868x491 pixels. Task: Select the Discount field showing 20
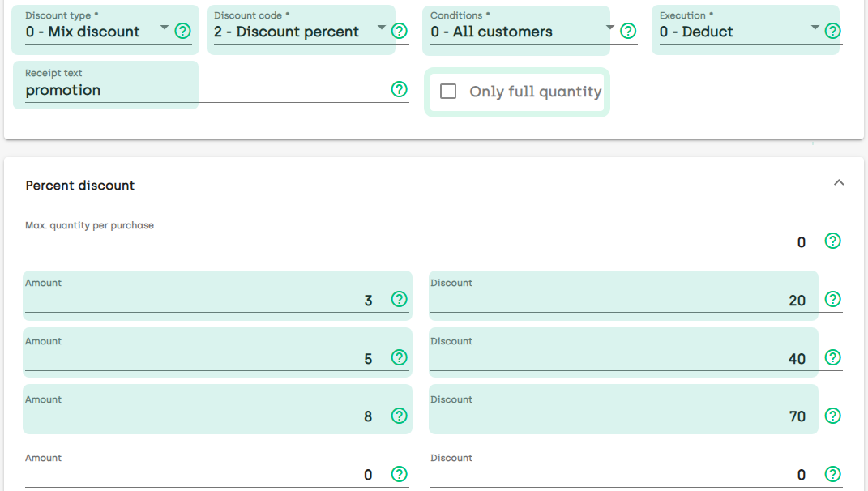click(x=620, y=301)
